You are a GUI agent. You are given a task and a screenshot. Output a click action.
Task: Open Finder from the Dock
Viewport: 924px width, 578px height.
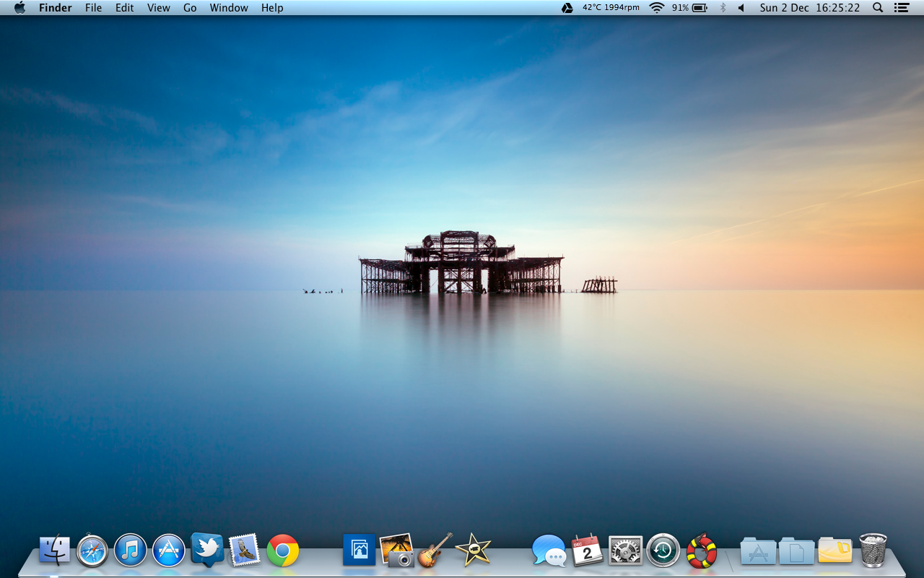[x=55, y=551]
